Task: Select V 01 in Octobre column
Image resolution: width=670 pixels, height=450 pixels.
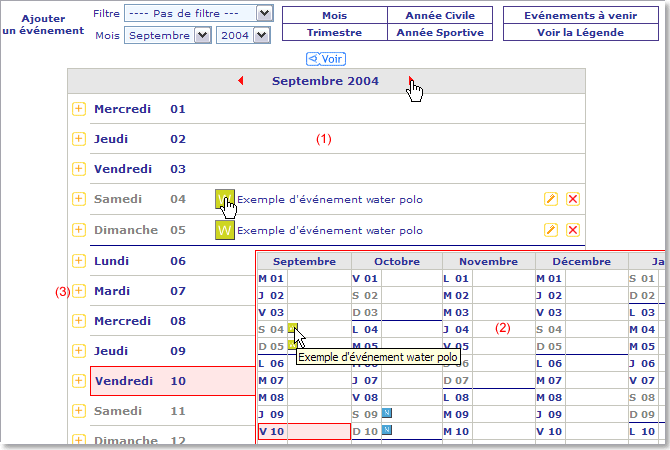Action: coord(365,279)
